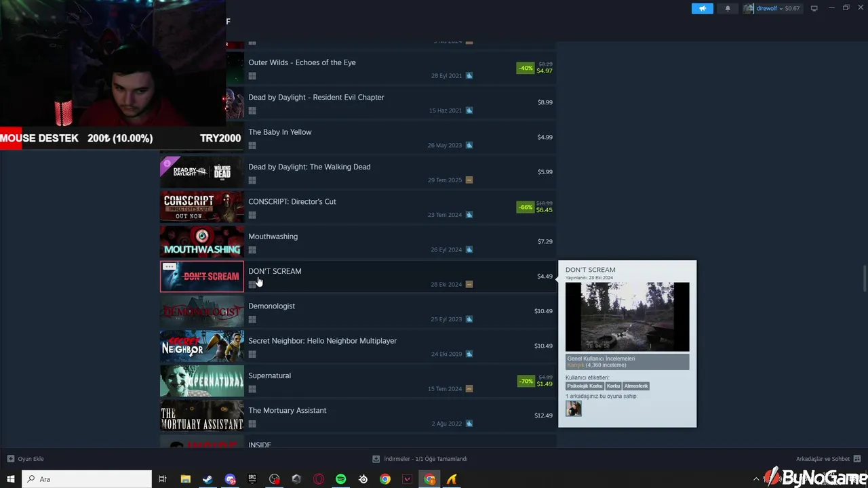Open the Steam announcements megaphone button
This screenshot has height=488, width=868.
[x=703, y=8]
